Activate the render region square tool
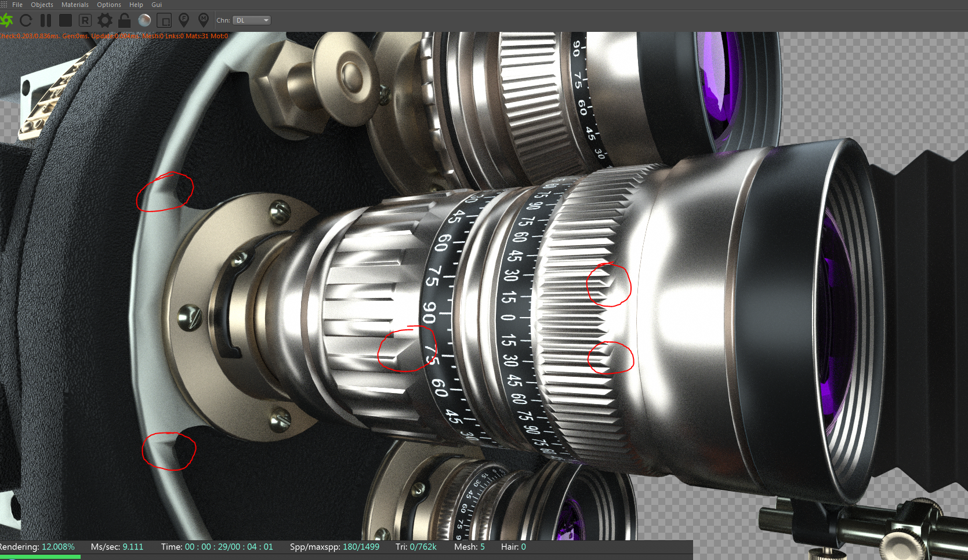968x560 pixels. 164,20
